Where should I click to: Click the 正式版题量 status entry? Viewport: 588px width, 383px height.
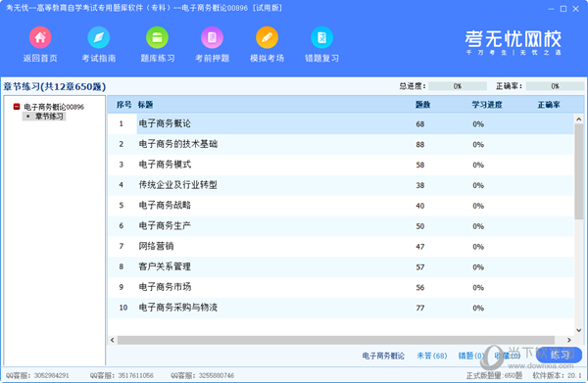pos(494,375)
